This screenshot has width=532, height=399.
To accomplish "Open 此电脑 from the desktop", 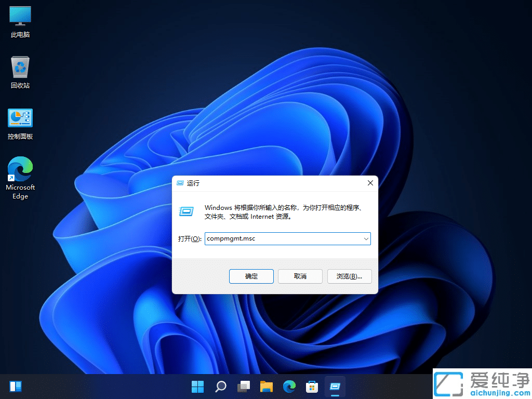I will click(20, 20).
